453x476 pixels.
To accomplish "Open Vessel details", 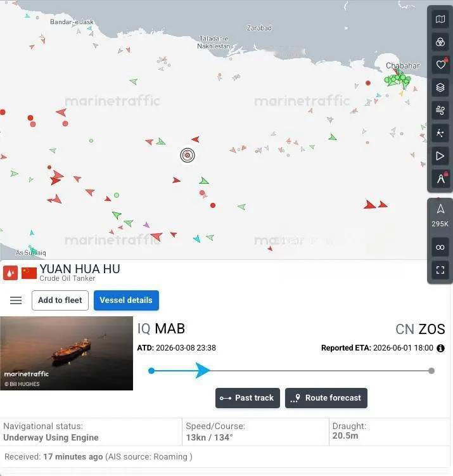I will (x=126, y=300).
